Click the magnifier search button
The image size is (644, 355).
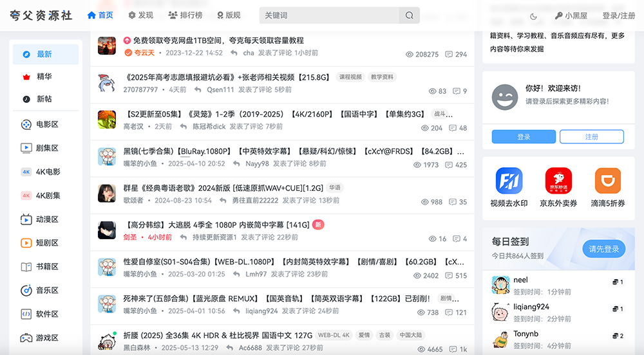click(x=409, y=15)
